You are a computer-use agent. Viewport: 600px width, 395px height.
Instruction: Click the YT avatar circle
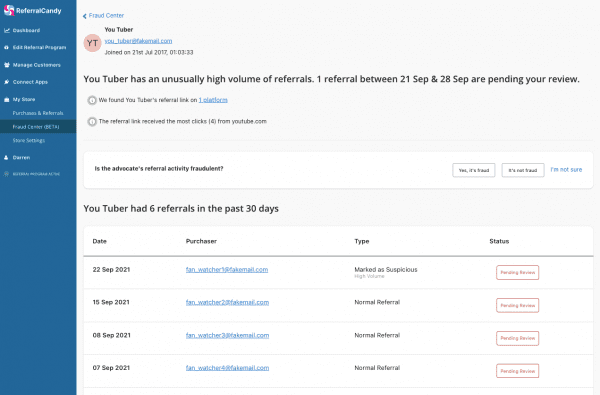pyautogui.click(x=93, y=43)
